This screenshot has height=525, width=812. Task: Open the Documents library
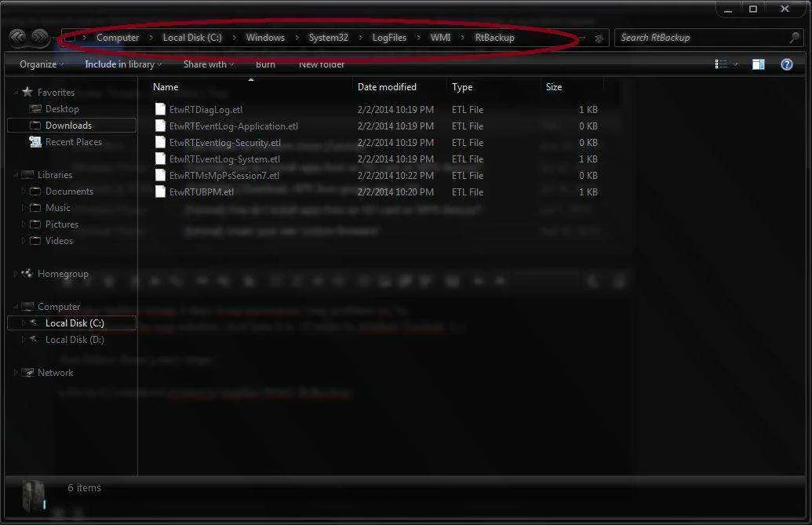point(69,191)
